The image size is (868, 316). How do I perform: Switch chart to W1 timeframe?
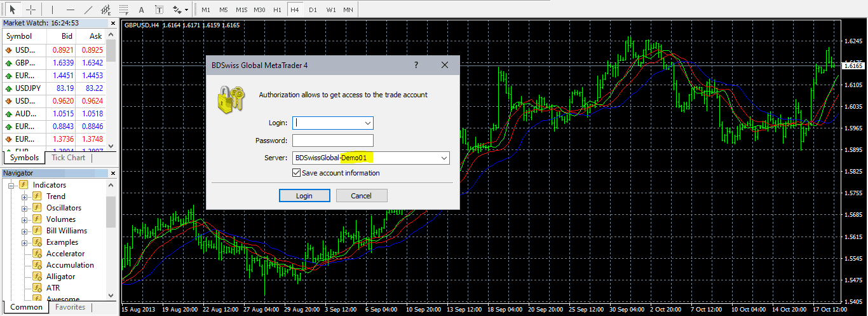click(x=331, y=10)
